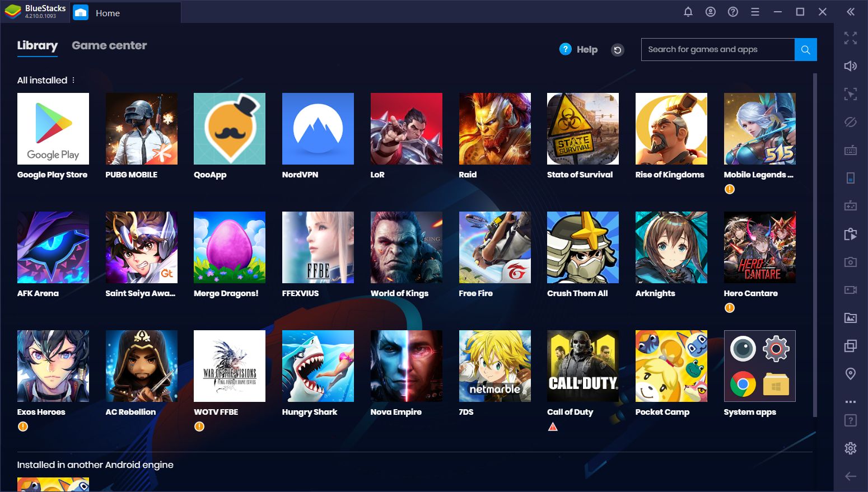Switch to the Game center tab
This screenshot has width=868, height=492.
(x=109, y=45)
